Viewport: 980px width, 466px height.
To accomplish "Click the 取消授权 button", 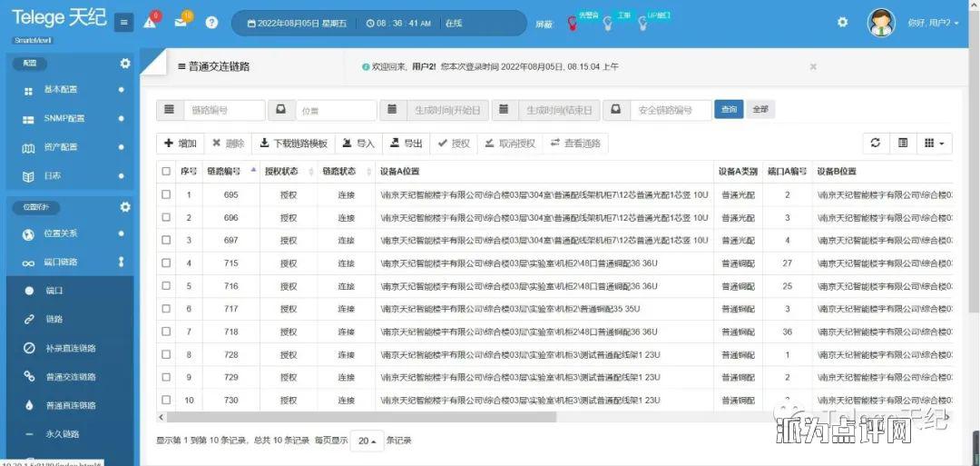I will (510, 144).
